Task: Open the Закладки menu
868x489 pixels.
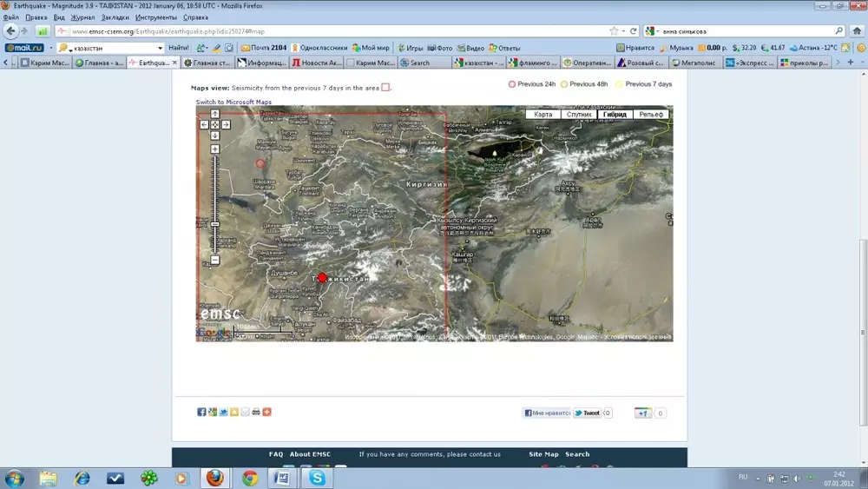Action: (x=116, y=17)
